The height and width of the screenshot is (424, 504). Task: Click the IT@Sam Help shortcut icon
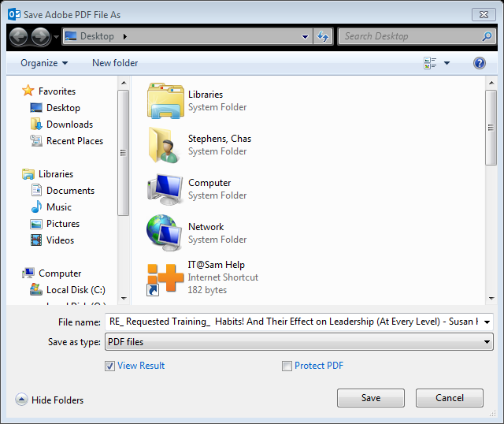165,278
